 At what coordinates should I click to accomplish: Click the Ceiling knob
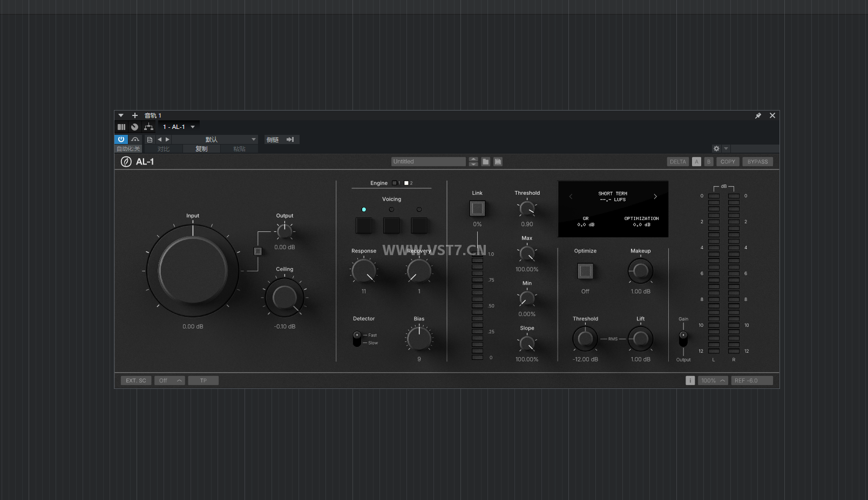(284, 297)
